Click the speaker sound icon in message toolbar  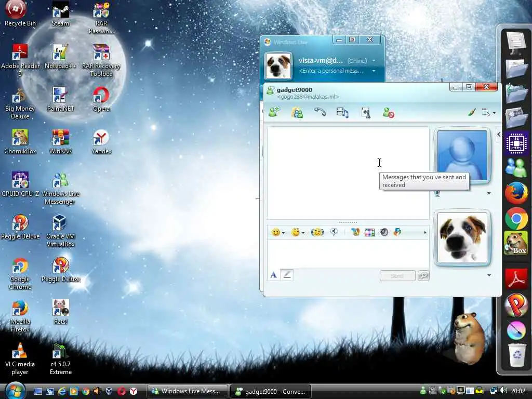(384, 232)
